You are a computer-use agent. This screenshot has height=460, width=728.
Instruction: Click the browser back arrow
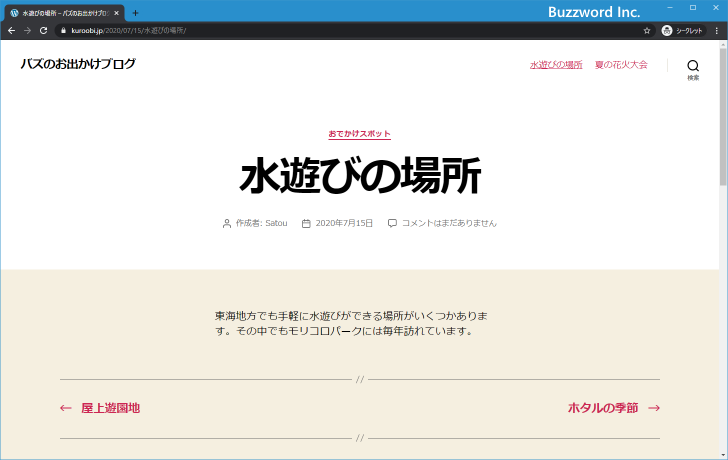pos(11,31)
